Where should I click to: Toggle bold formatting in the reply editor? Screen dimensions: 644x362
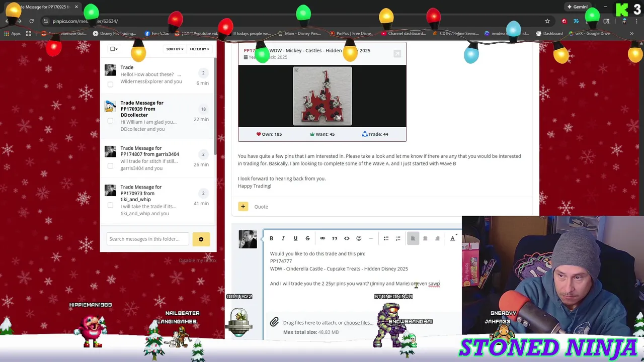(271, 238)
